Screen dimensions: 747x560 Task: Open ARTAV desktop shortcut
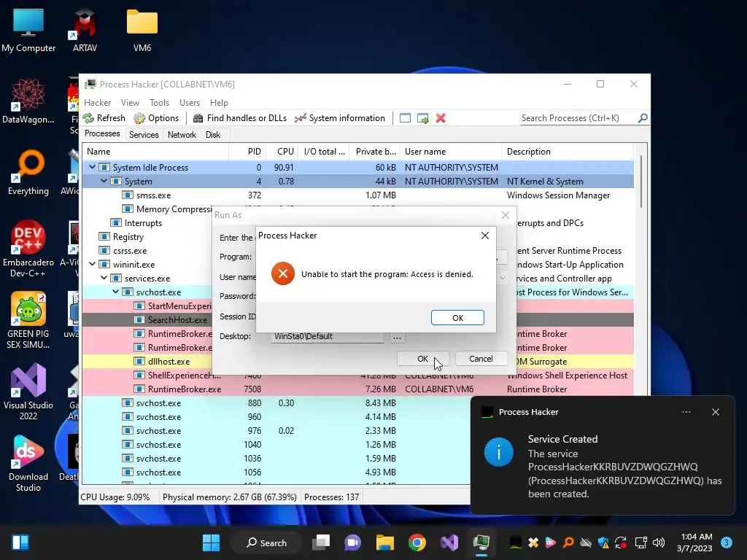point(85,31)
